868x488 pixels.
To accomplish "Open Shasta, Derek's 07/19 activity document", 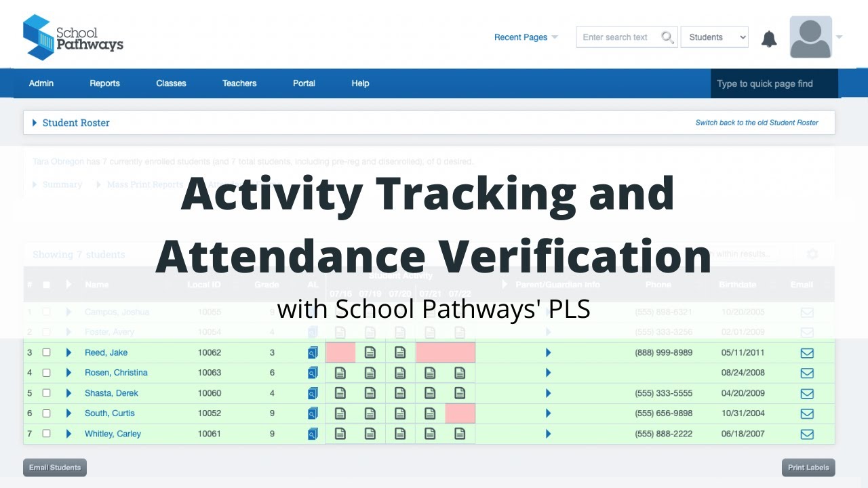I will click(370, 393).
